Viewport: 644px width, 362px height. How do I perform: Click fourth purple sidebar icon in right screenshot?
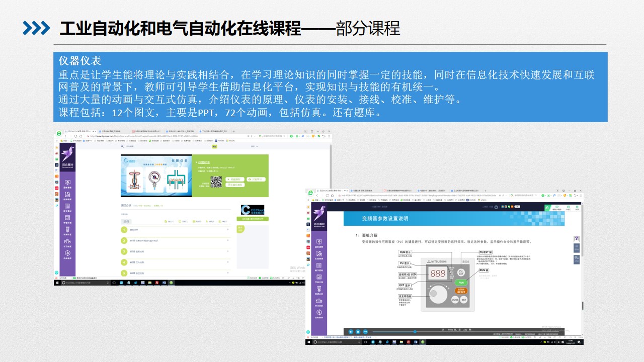319,277
